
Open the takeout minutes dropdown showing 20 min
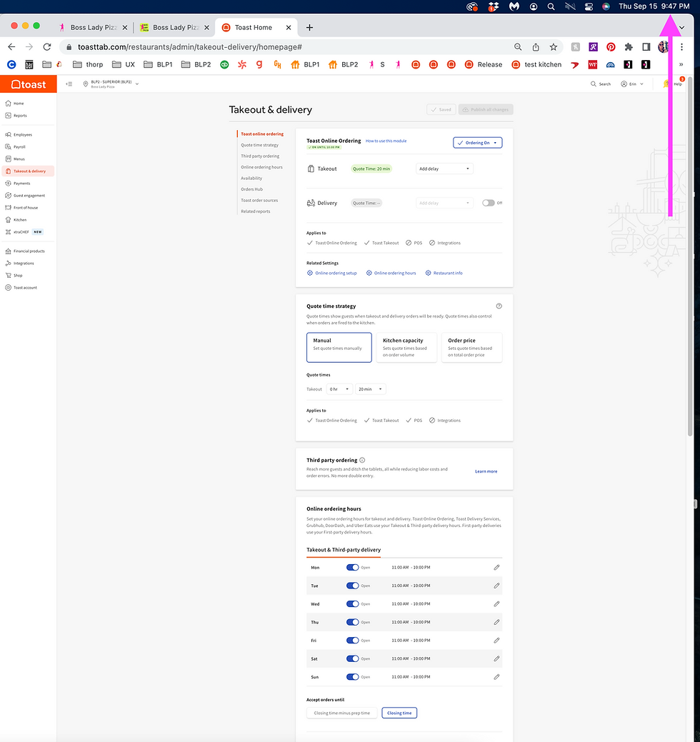tap(370, 389)
